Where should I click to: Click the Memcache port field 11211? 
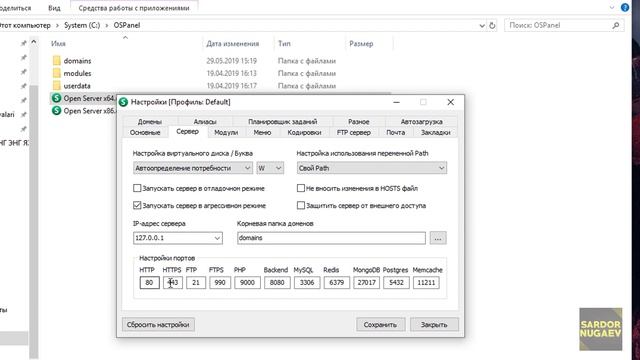426,282
